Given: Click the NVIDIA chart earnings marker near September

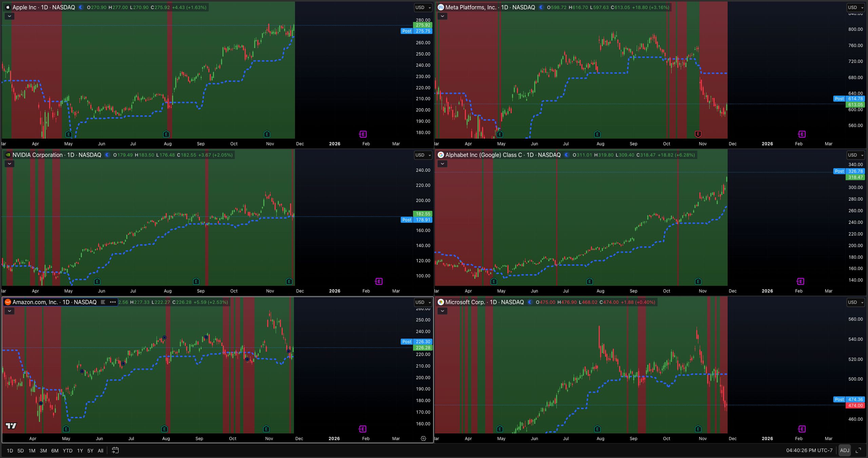Looking at the screenshot, I should [196, 281].
